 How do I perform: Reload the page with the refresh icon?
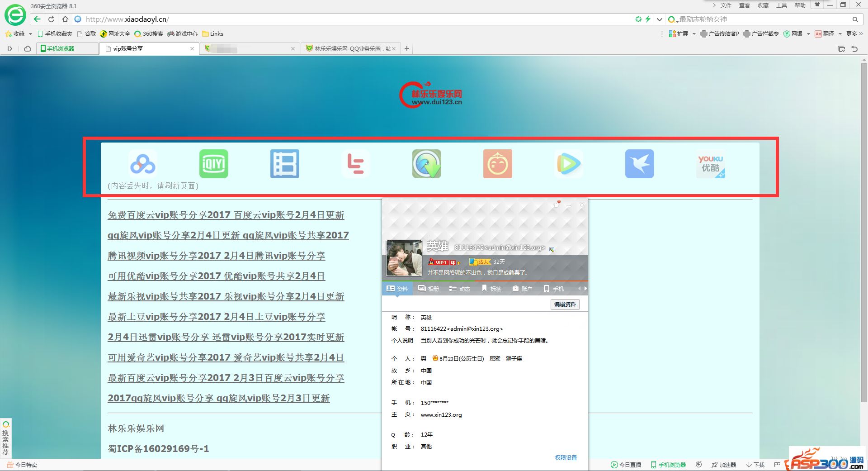[51, 19]
